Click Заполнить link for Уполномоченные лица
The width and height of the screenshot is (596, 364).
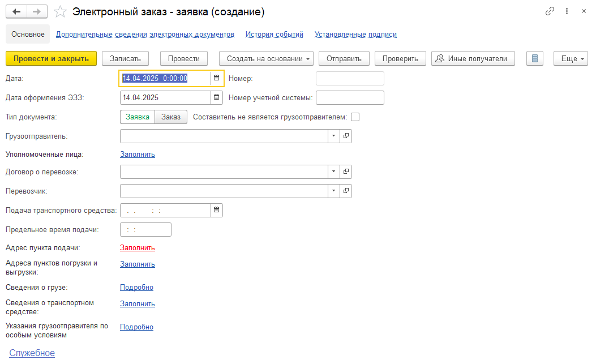click(x=137, y=155)
